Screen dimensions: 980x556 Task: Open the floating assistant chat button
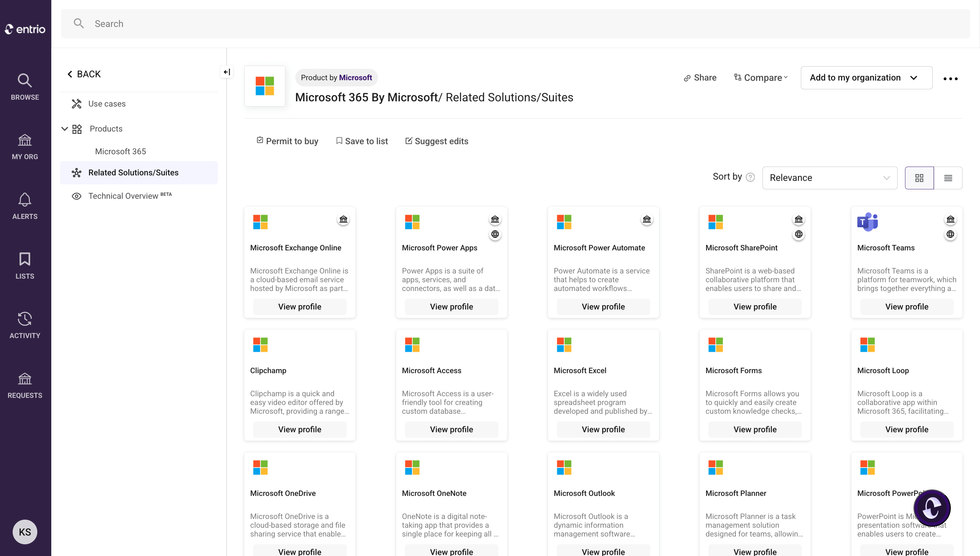932,508
